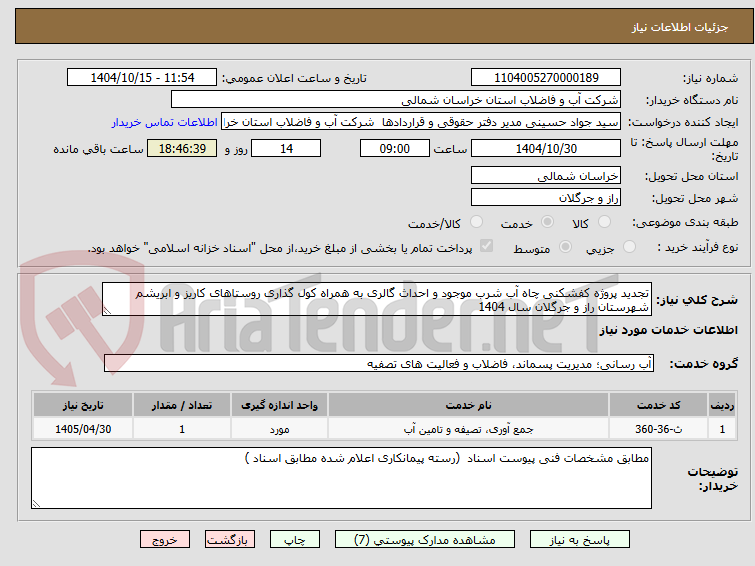This screenshot has width=755, height=566.
Task: Click the resize handle of description textarea
Action: (107, 311)
